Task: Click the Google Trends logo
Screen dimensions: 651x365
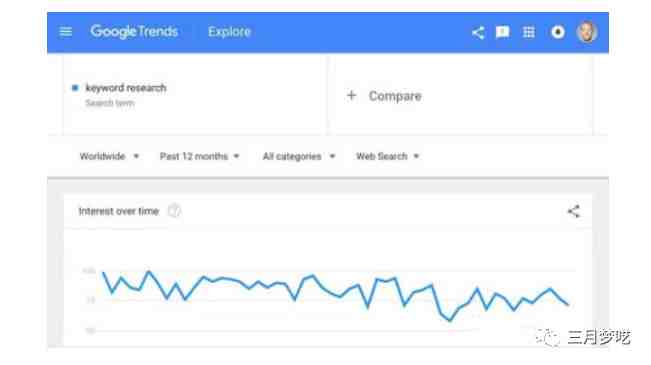Action: coord(134,32)
